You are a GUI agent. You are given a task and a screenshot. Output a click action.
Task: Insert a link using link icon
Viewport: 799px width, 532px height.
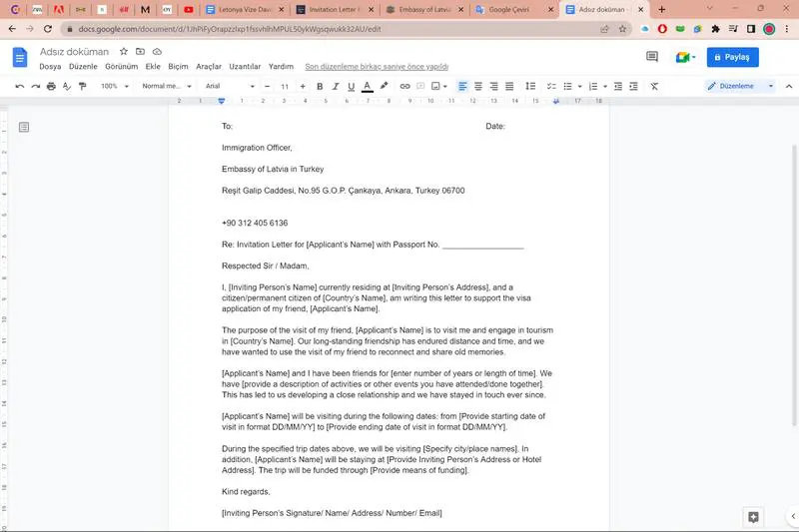[x=404, y=87]
